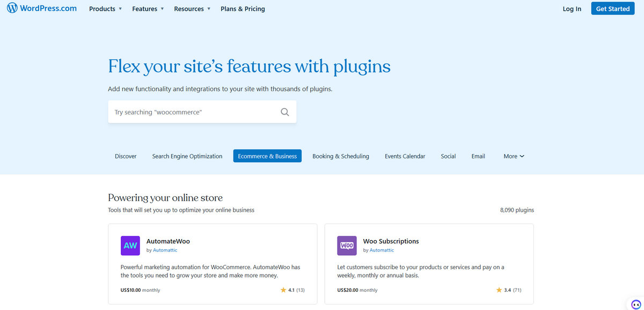The height and width of the screenshot is (310, 644).
Task: Open the Woo Subscriptions plugin title
Action: pyautogui.click(x=391, y=241)
